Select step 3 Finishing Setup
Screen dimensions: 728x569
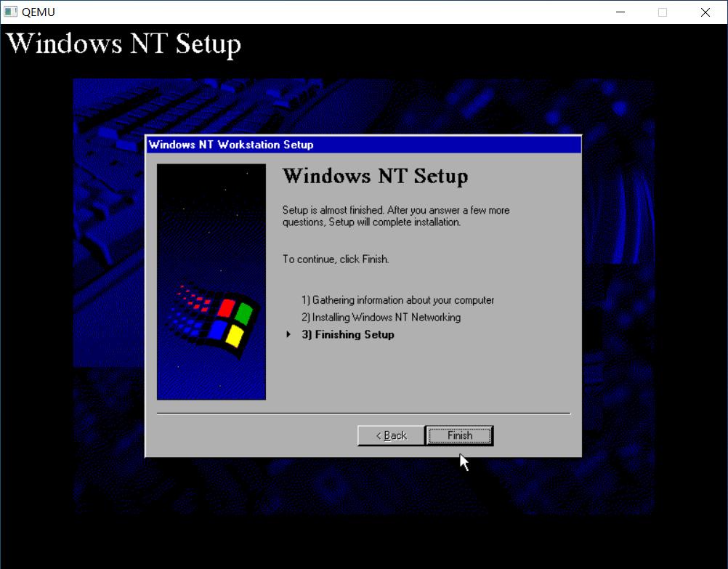pos(348,334)
